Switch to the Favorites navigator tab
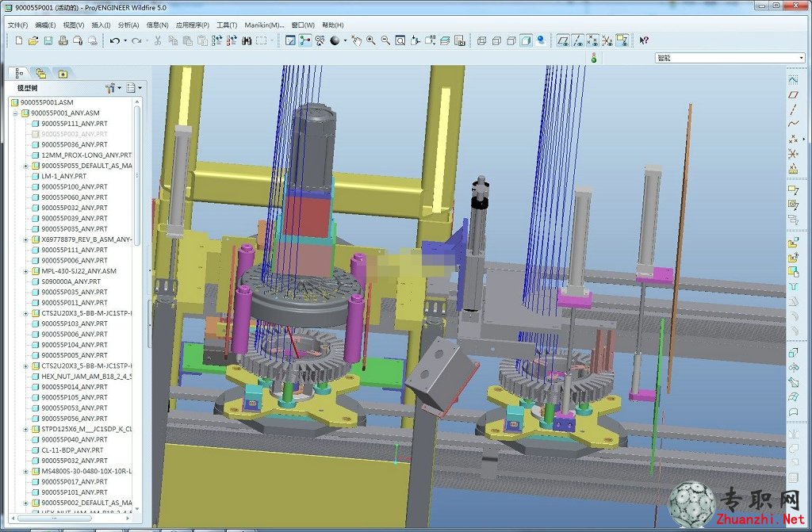The height and width of the screenshot is (532, 812). pos(63,74)
